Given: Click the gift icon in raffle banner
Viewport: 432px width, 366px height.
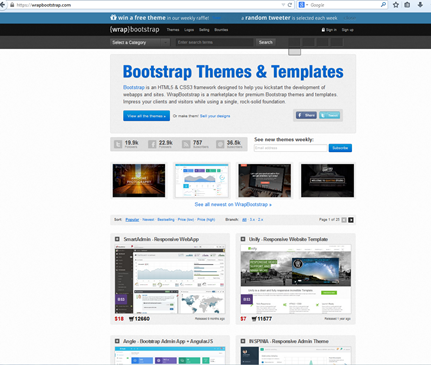Looking at the screenshot, I should pyautogui.click(x=113, y=17).
